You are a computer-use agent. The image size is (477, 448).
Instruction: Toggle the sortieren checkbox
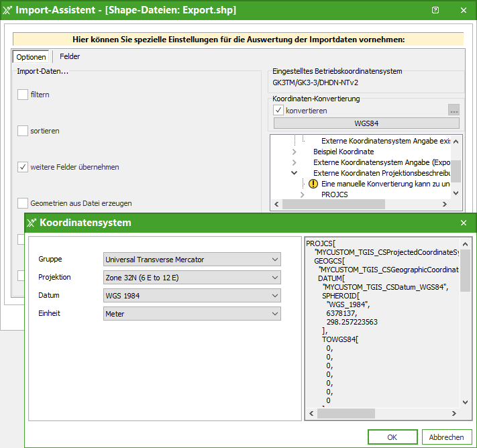[x=23, y=131]
